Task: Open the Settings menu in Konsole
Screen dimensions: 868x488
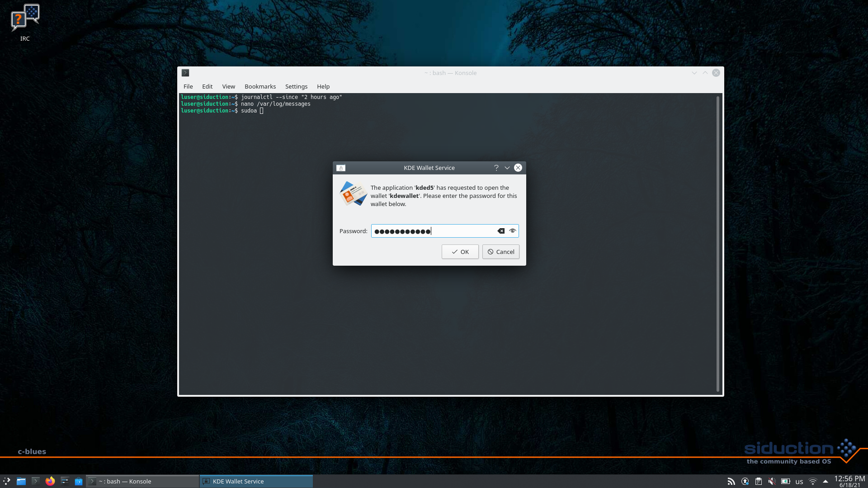Action: pyautogui.click(x=296, y=86)
